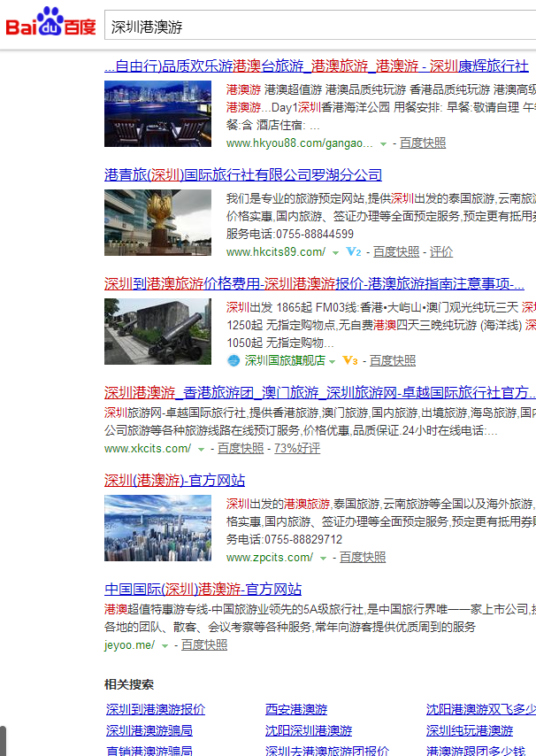The width and height of the screenshot is (536, 756).
Task: Open 深圳到港澳旅游价格费用 result title
Action: (315, 283)
